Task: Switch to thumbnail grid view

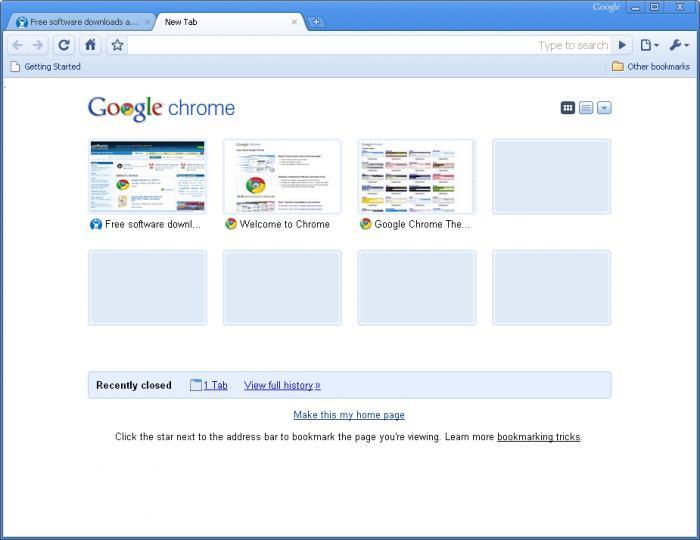Action: coord(567,108)
